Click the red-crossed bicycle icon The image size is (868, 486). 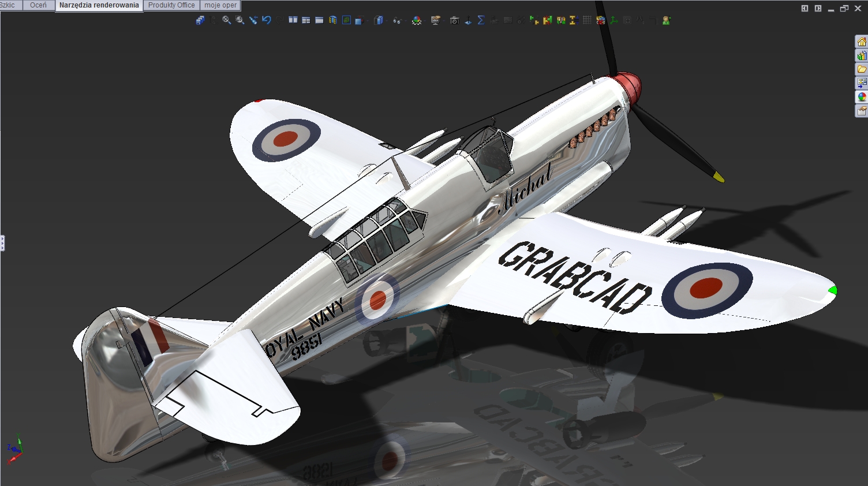tap(600, 20)
